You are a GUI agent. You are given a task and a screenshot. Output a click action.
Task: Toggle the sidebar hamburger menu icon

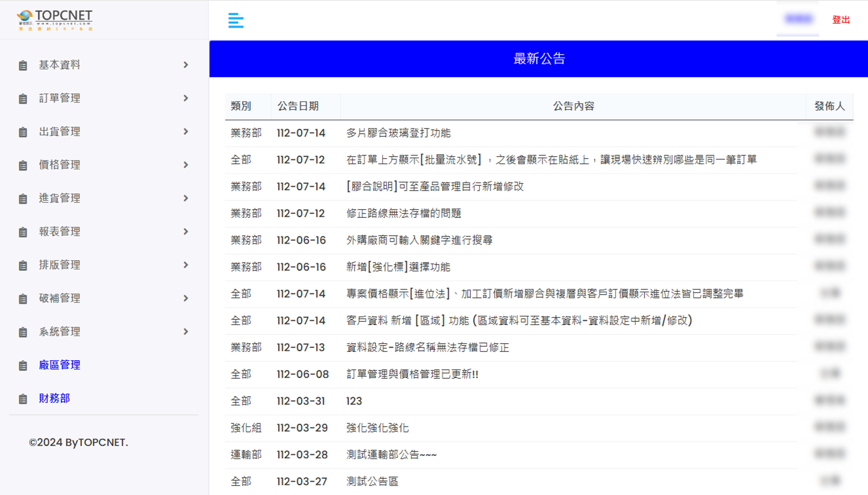click(236, 20)
